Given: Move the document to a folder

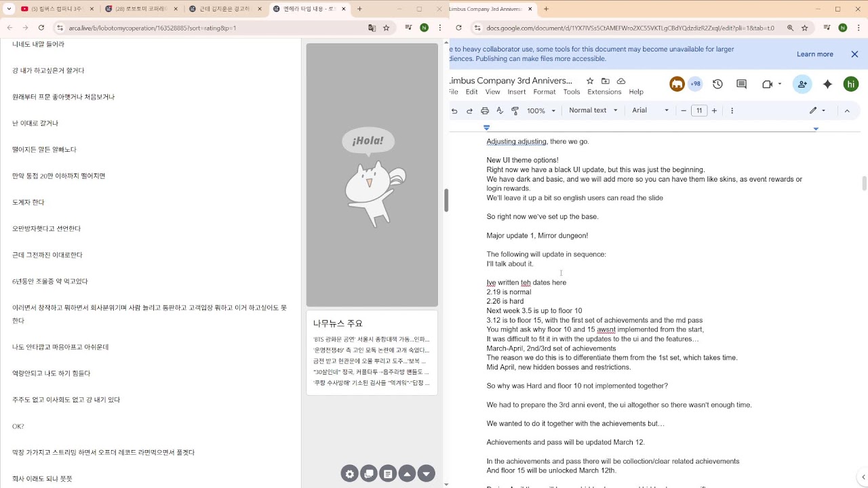Looking at the screenshot, I should (606, 81).
